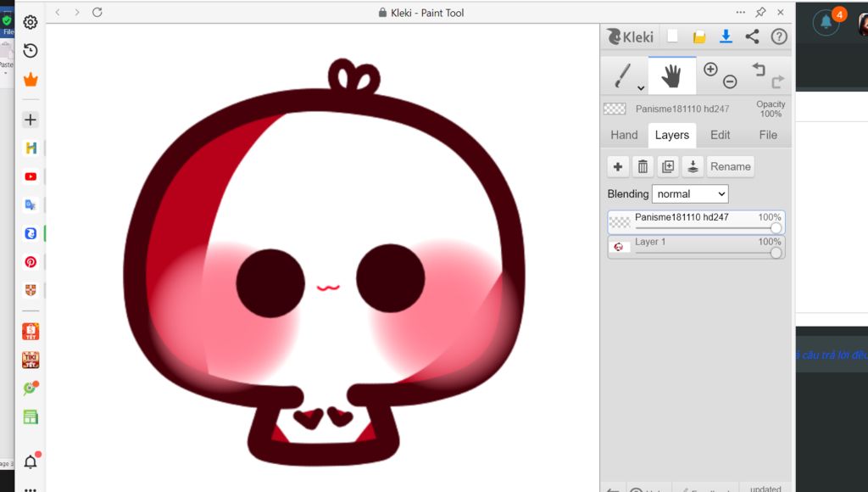Open the Coc Coc maps sidebar shortcut
868x492 pixels.
(x=31, y=389)
